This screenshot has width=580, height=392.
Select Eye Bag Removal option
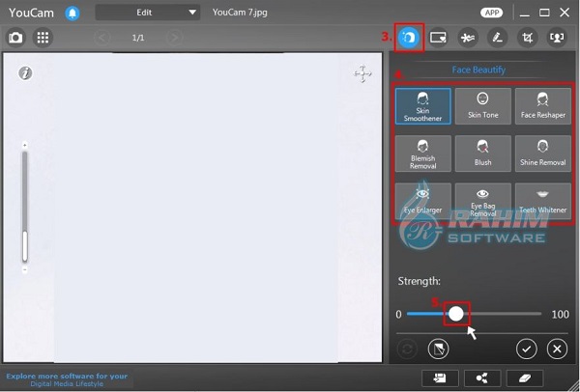pos(482,201)
